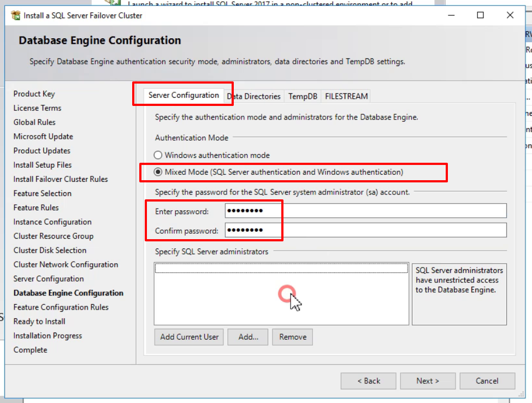Image resolution: width=532 pixels, height=403 pixels.
Task: Click the Database Engine Configuration page heading
Action: [100, 40]
